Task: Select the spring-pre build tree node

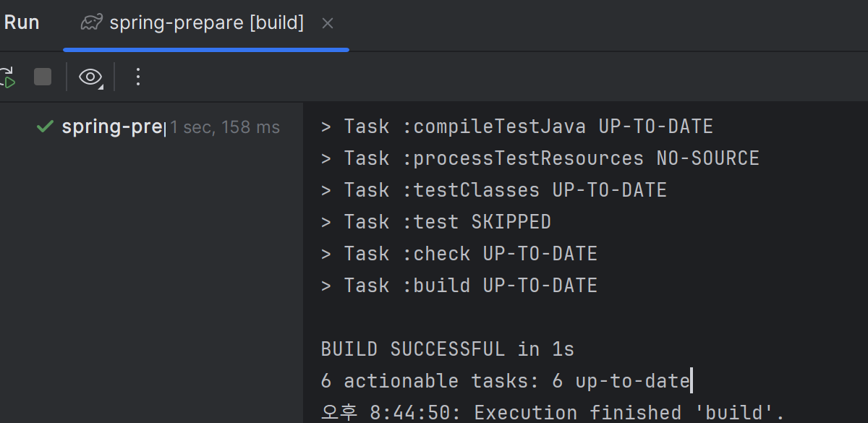Action: point(113,127)
